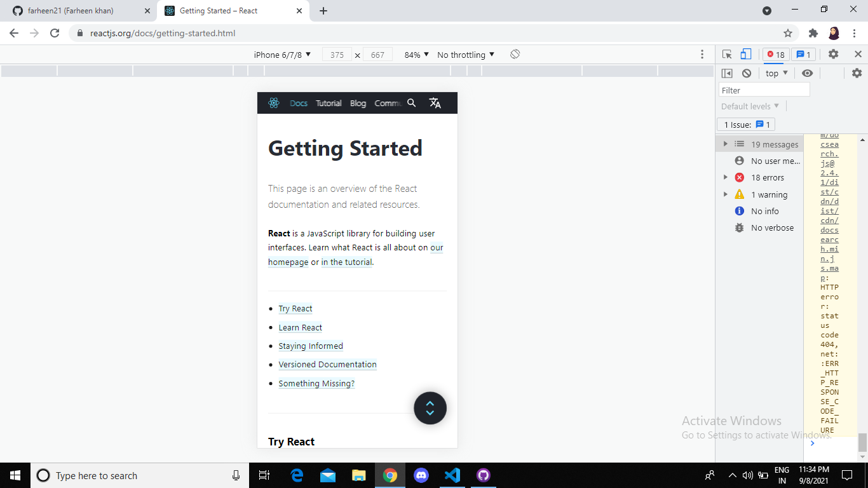Click the viewport width field 375

(x=337, y=55)
